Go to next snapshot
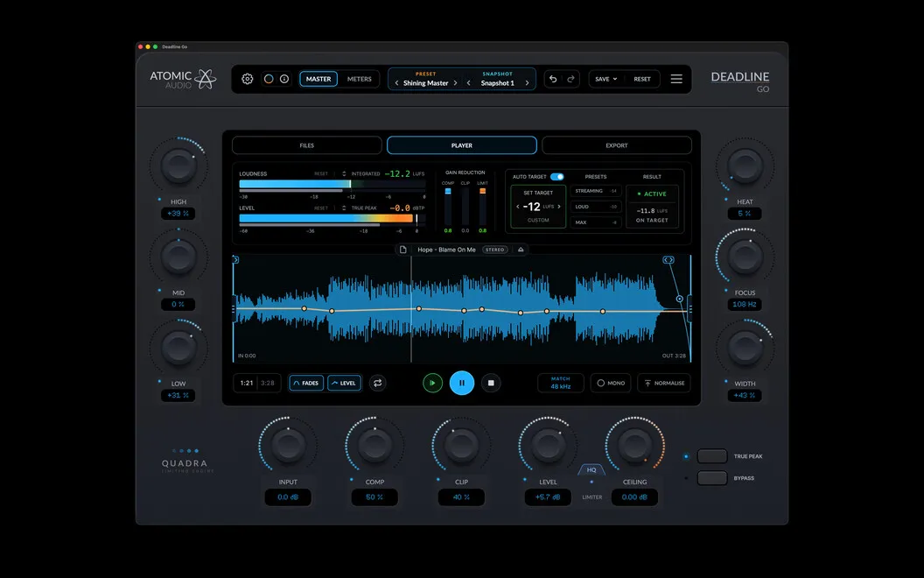 click(x=527, y=83)
